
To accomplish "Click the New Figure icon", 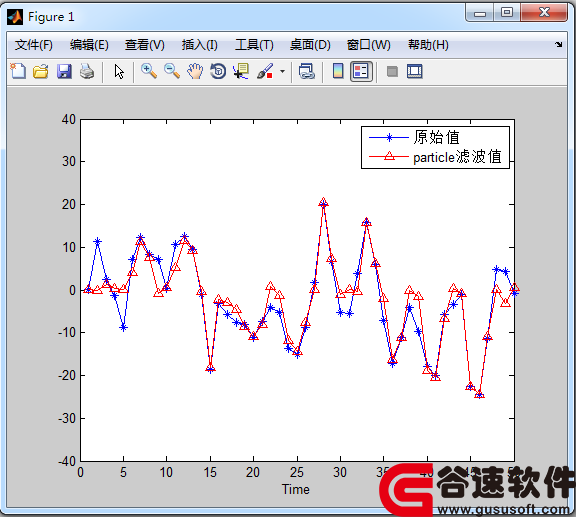I will coord(18,71).
